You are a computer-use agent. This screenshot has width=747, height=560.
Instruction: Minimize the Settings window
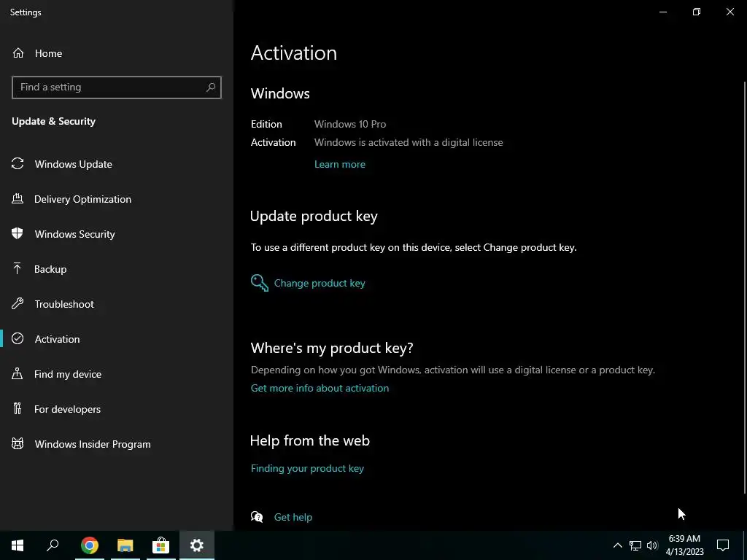(662, 12)
